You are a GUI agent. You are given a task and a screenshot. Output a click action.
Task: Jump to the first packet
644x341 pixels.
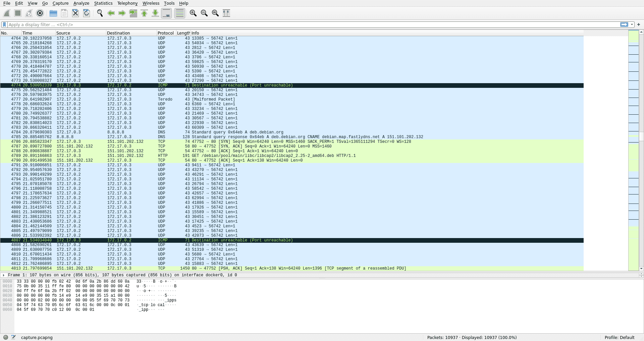click(144, 13)
